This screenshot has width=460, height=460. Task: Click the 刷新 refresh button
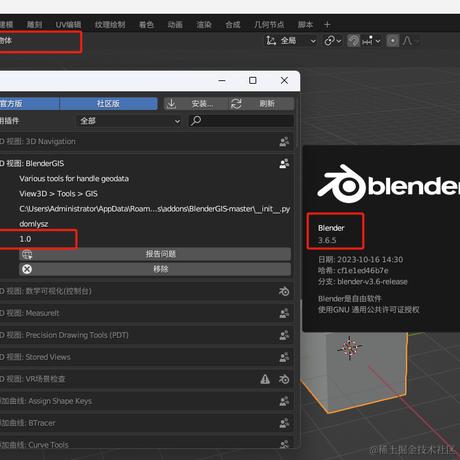pos(262,104)
